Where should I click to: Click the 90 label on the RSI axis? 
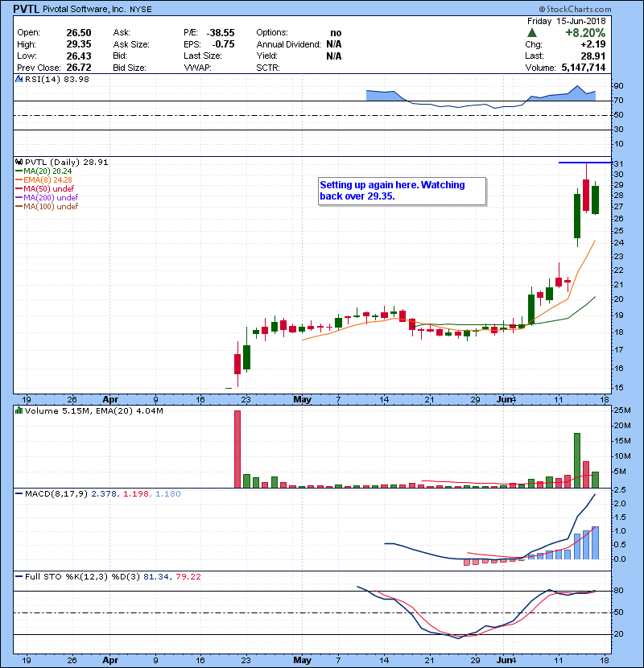[618, 86]
